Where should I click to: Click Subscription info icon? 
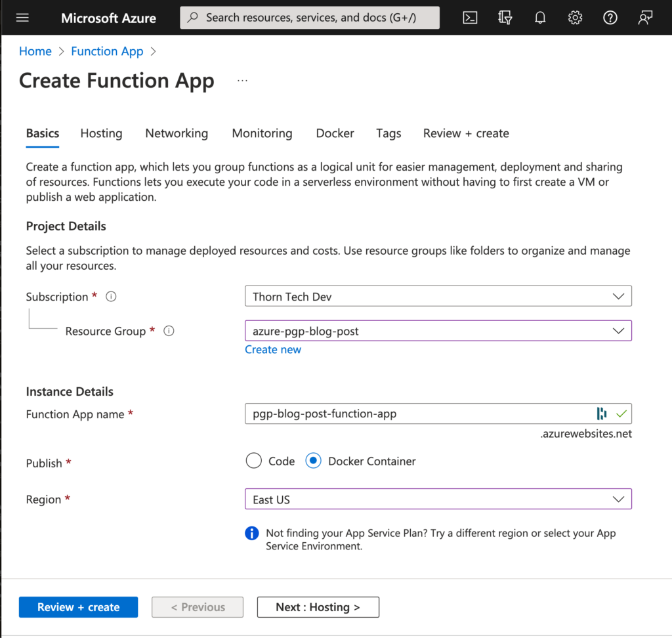(x=111, y=296)
